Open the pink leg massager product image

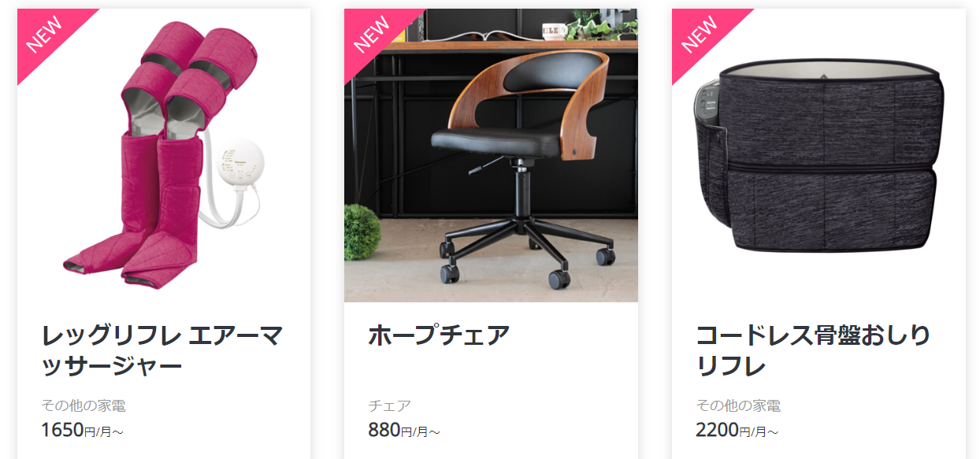[x=164, y=155]
